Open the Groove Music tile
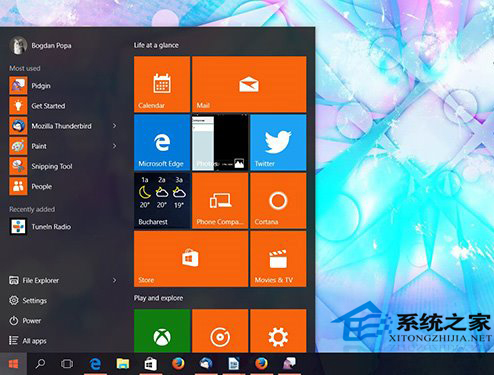 (x=220, y=331)
